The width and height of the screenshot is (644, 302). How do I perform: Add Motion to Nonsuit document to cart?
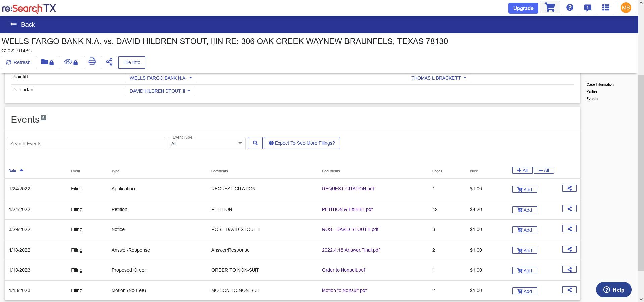(525, 291)
